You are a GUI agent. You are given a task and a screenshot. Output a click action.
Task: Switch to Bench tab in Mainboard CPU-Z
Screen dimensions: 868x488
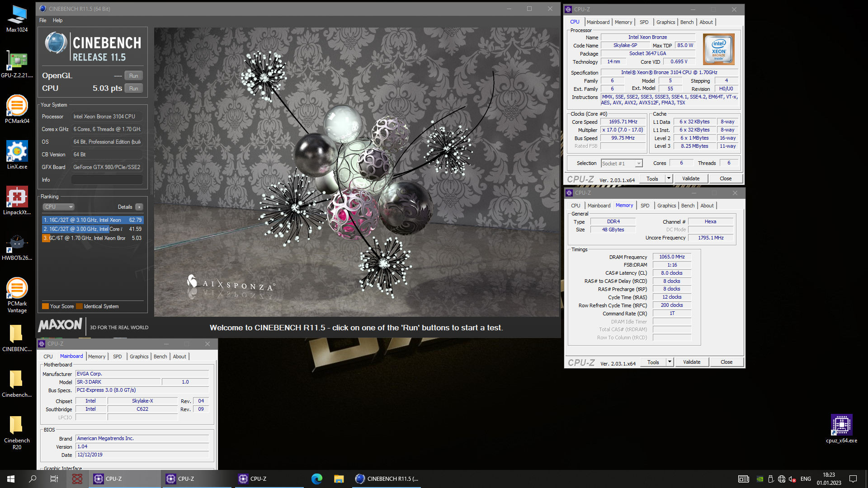pyautogui.click(x=160, y=357)
